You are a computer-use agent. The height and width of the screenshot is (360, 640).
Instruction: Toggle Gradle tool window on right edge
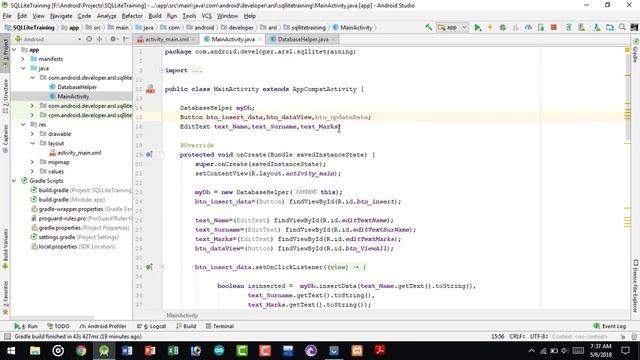[635, 50]
